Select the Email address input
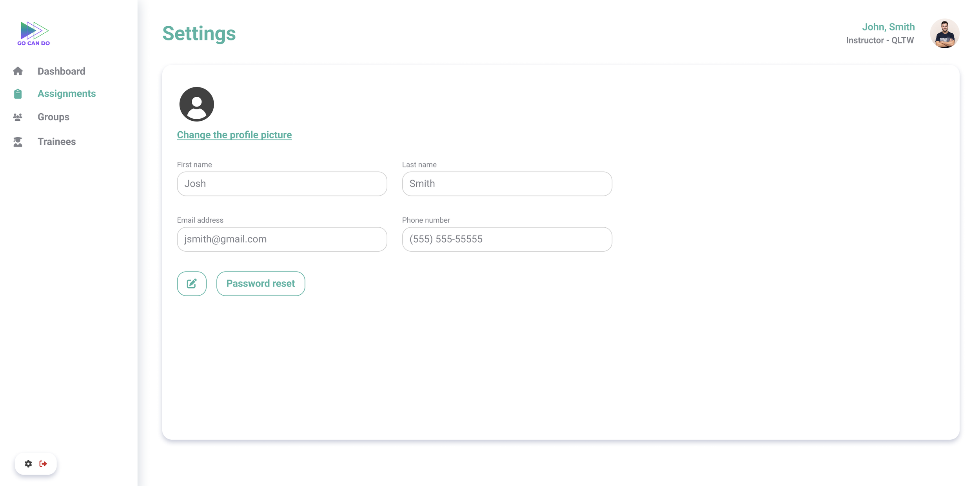The height and width of the screenshot is (486, 980). [282, 239]
